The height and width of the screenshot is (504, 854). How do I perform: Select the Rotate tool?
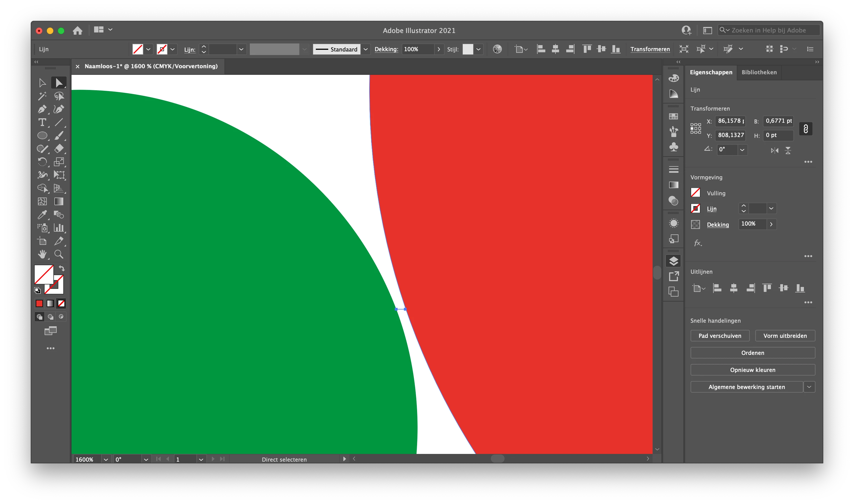pyautogui.click(x=42, y=162)
